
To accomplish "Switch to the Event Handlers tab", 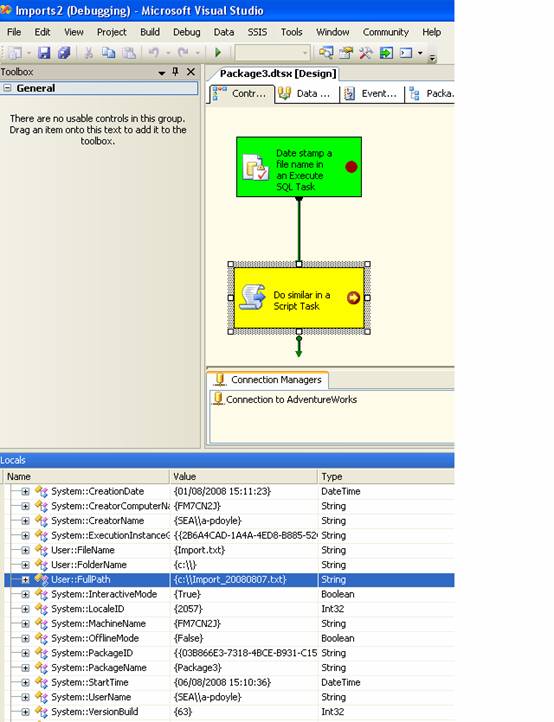I will click(372, 93).
